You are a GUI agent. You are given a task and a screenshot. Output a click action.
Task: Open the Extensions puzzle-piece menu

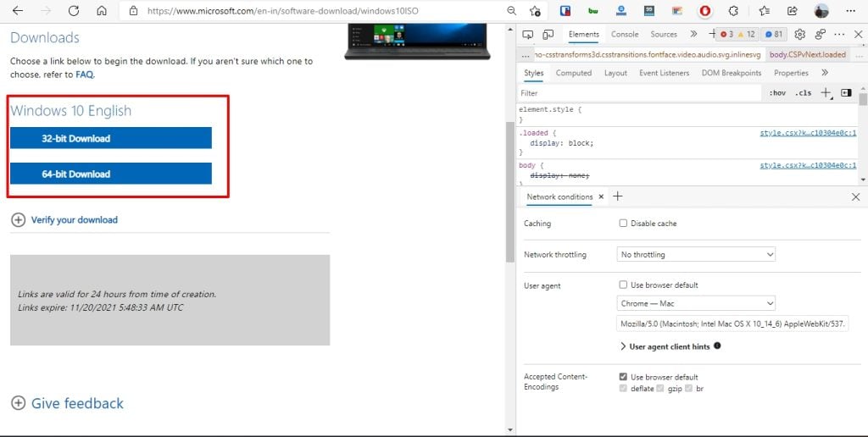[x=733, y=10]
